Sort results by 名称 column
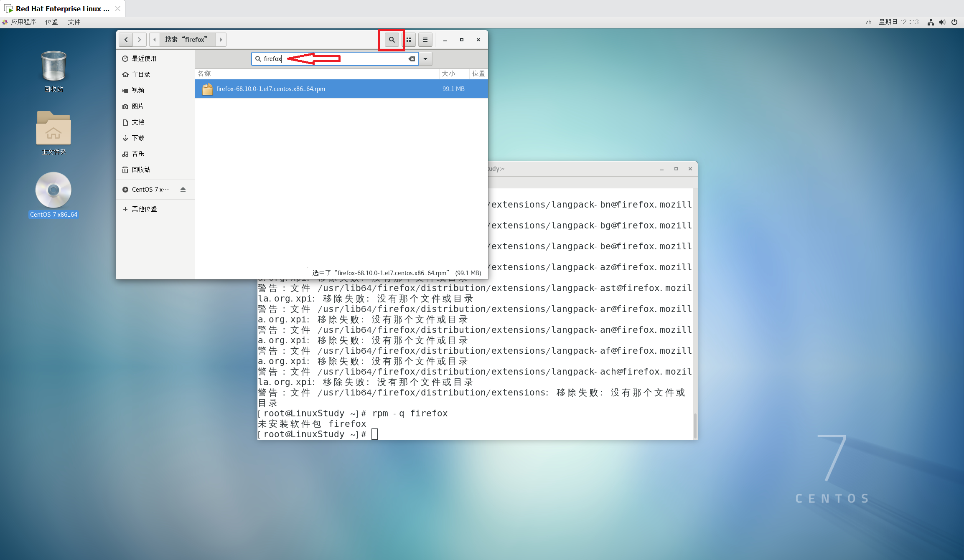 coord(317,74)
